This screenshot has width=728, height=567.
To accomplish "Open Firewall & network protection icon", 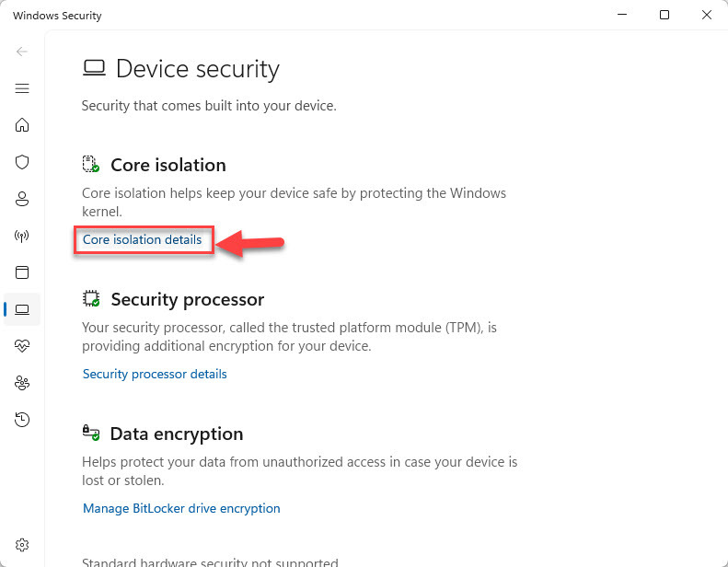I will tap(22, 236).
